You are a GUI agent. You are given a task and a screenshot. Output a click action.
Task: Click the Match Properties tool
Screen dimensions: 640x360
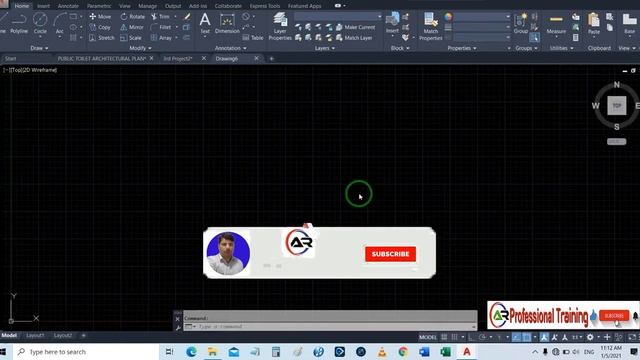point(431,26)
